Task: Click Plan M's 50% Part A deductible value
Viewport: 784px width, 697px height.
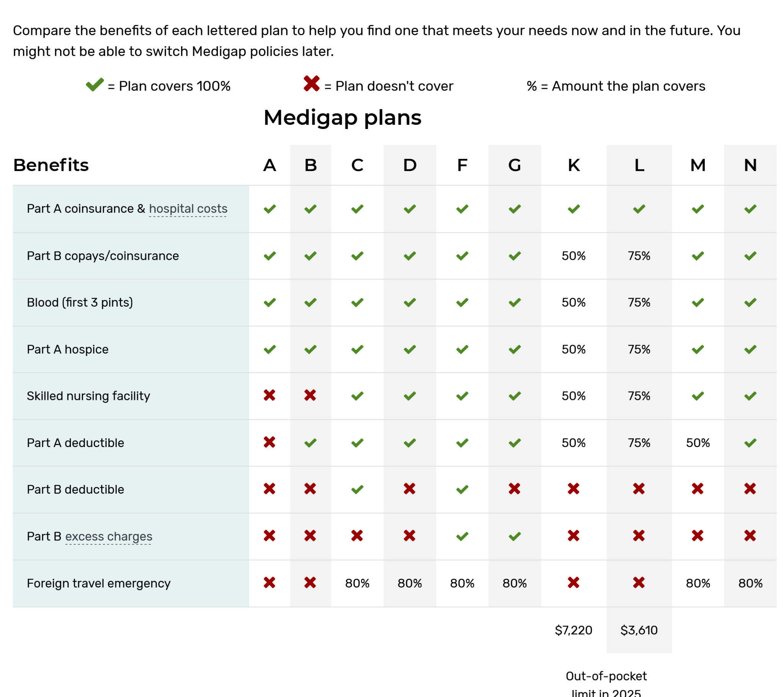Action: (698, 443)
